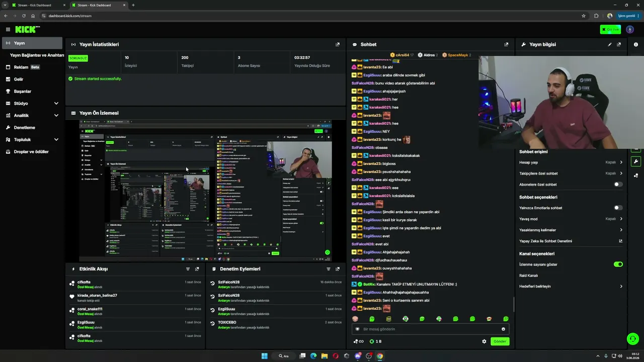Pop out the Etkinlik Akışı panel
Screen dimensions: 644x362
pos(197,269)
